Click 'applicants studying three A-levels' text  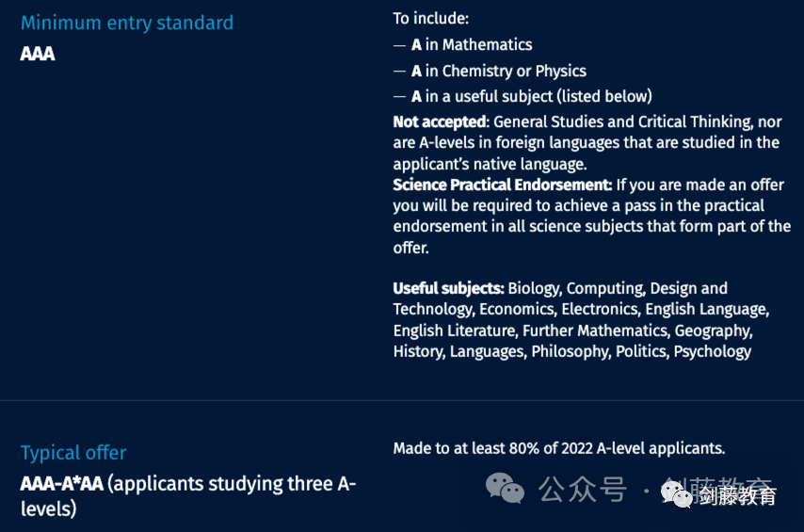188,496
